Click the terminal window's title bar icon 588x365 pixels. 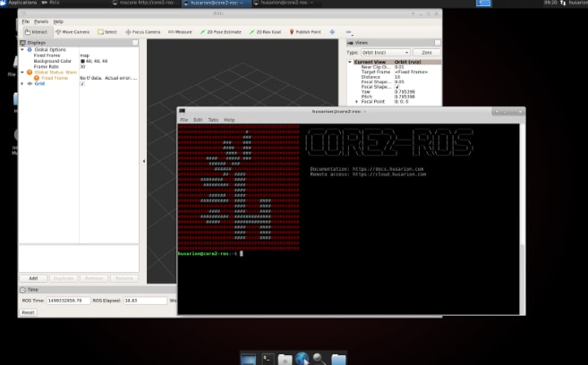[183, 111]
